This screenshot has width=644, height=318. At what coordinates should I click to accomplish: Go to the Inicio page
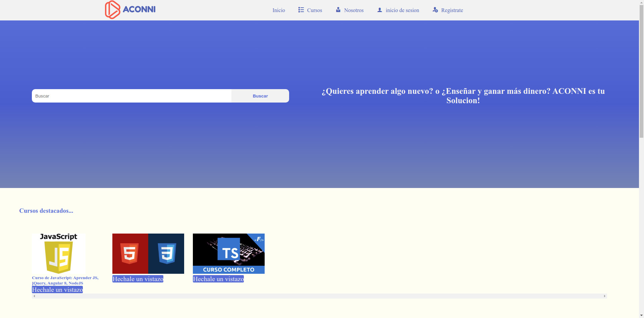pos(279,10)
